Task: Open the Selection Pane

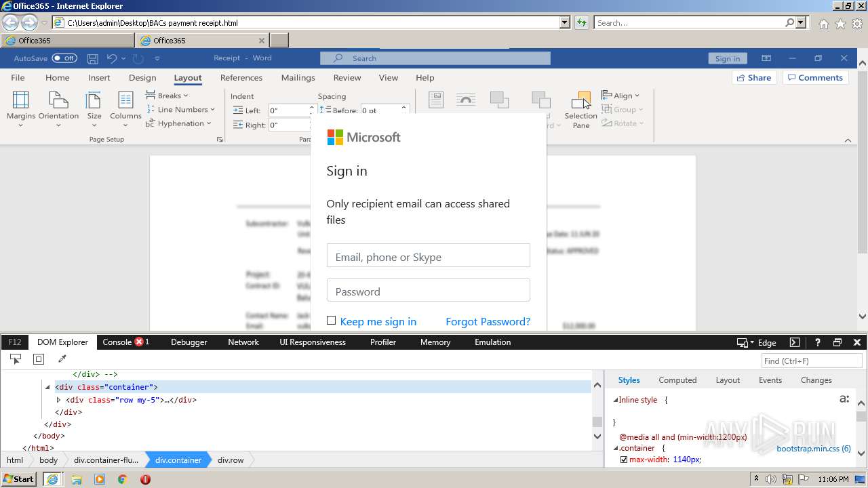Action: pos(581,110)
